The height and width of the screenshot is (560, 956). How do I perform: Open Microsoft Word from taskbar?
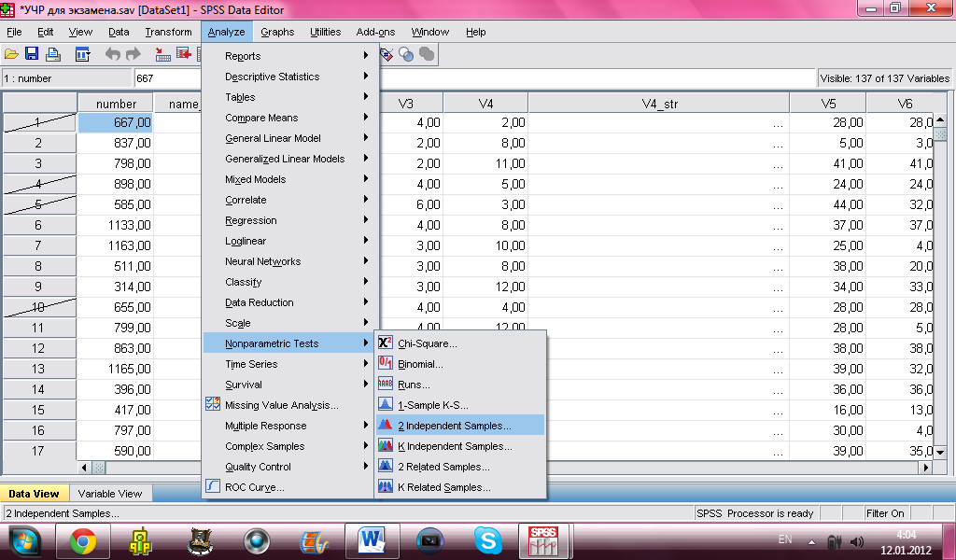point(373,541)
